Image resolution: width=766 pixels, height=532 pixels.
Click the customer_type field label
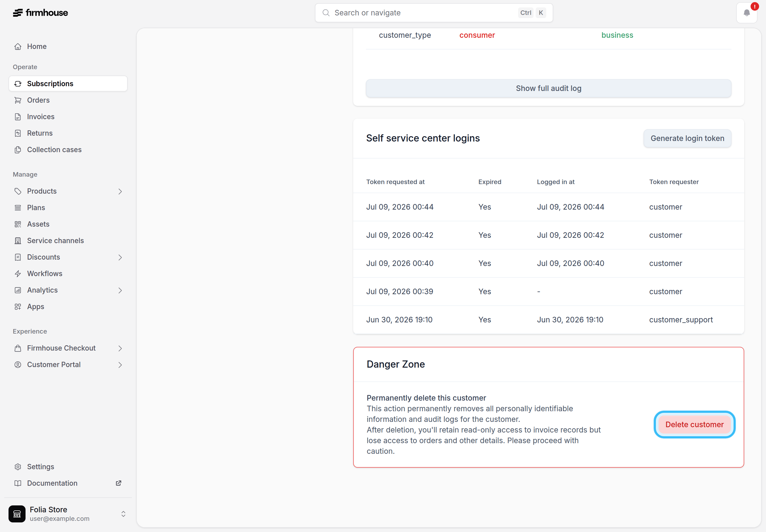(x=405, y=35)
